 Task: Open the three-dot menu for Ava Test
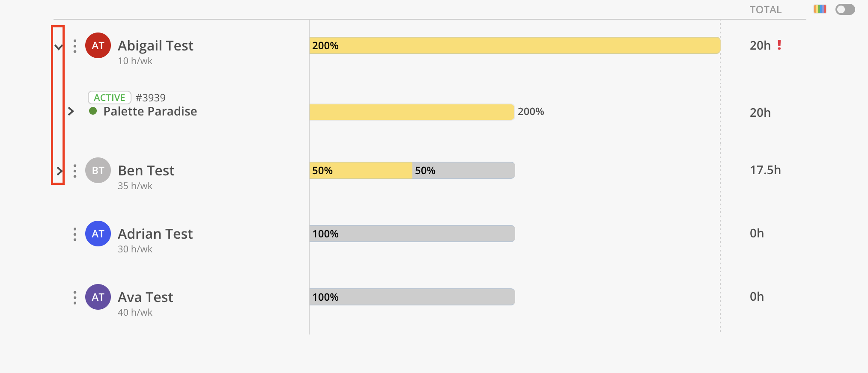coord(75,298)
